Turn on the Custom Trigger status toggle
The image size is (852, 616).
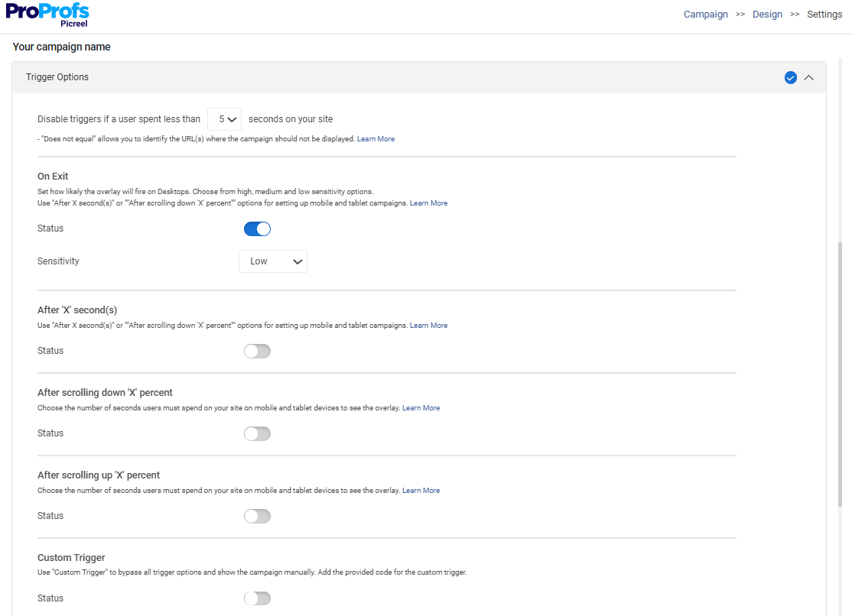click(x=257, y=598)
